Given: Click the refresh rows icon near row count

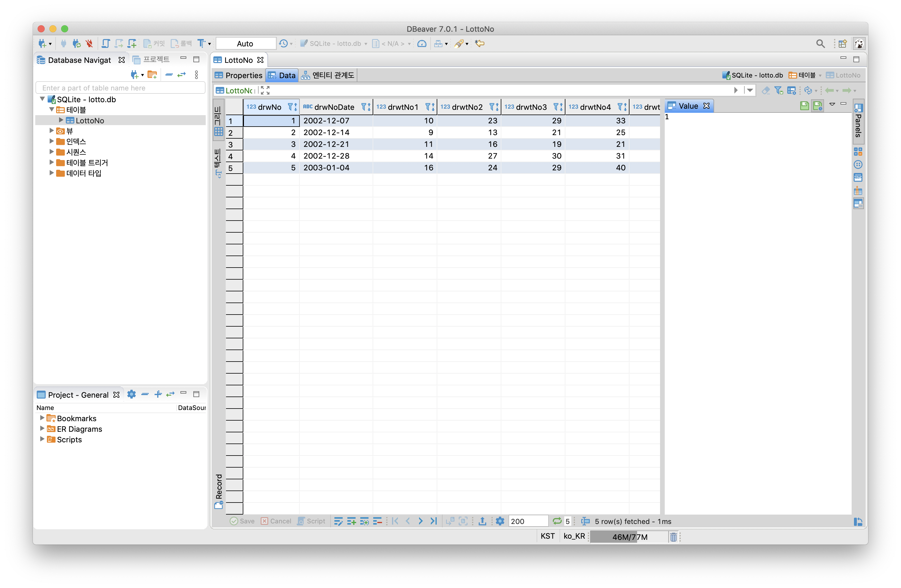Looking at the screenshot, I should (557, 521).
